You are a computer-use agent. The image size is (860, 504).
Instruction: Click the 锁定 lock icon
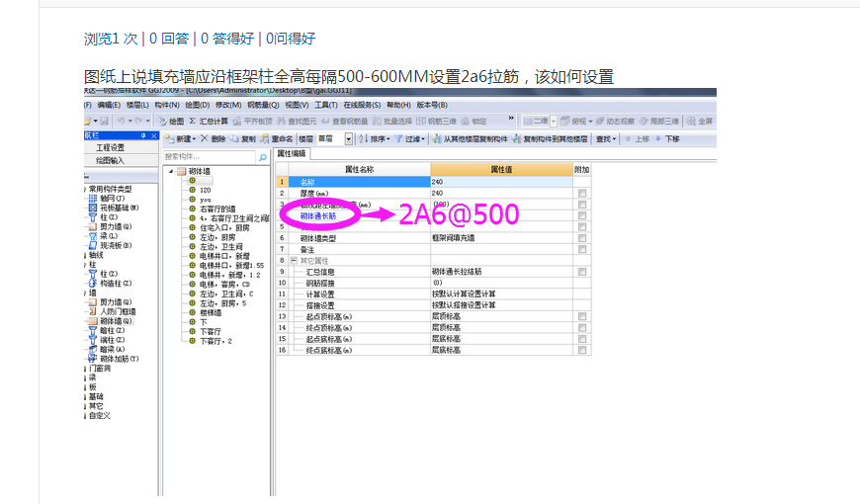click(x=473, y=122)
